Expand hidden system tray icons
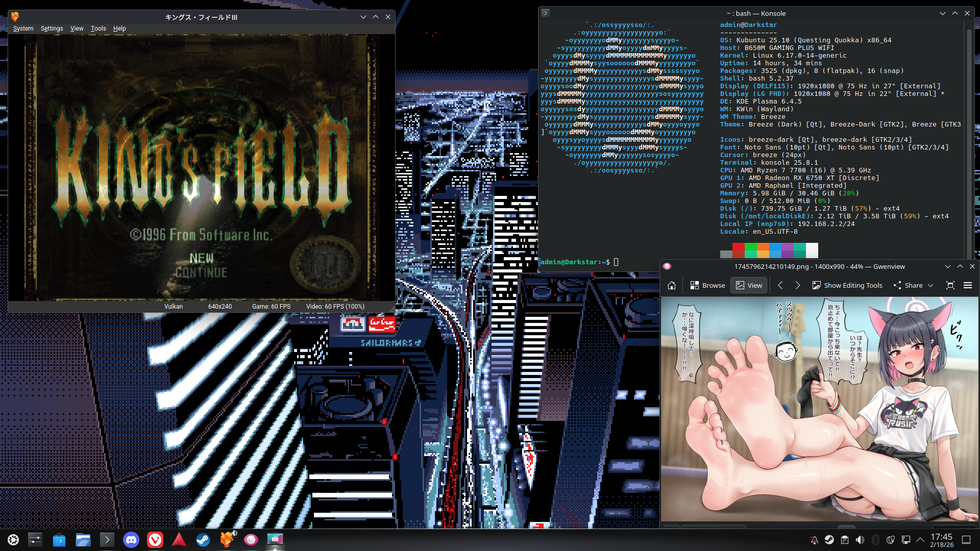The height and width of the screenshot is (551, 980). pos(920,540)
